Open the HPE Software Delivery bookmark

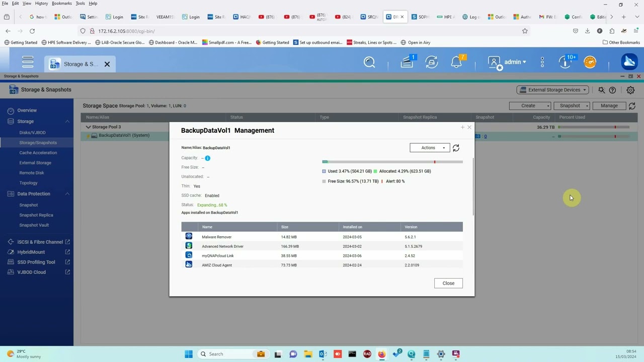coord(66,42)
